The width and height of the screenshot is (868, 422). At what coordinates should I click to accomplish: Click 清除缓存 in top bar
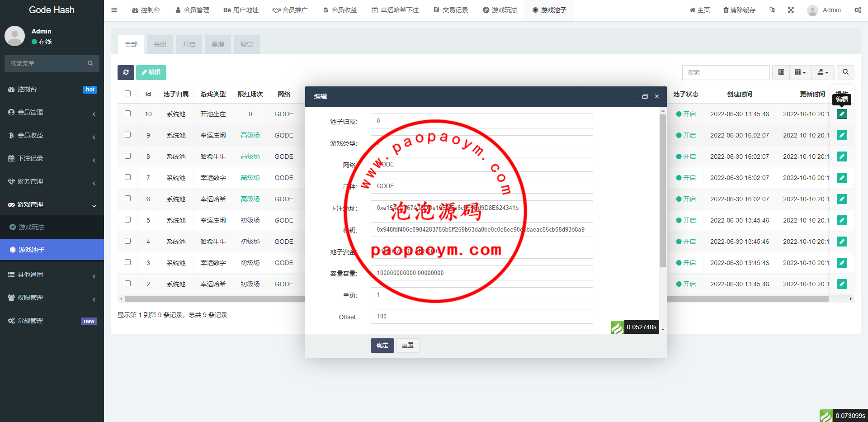coord(739,10)
